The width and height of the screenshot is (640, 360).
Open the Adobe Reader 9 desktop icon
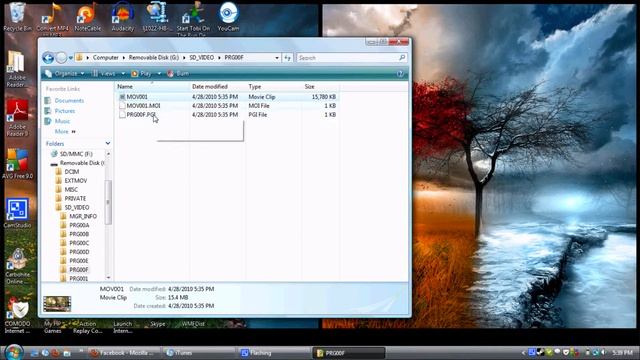[17, 118]
